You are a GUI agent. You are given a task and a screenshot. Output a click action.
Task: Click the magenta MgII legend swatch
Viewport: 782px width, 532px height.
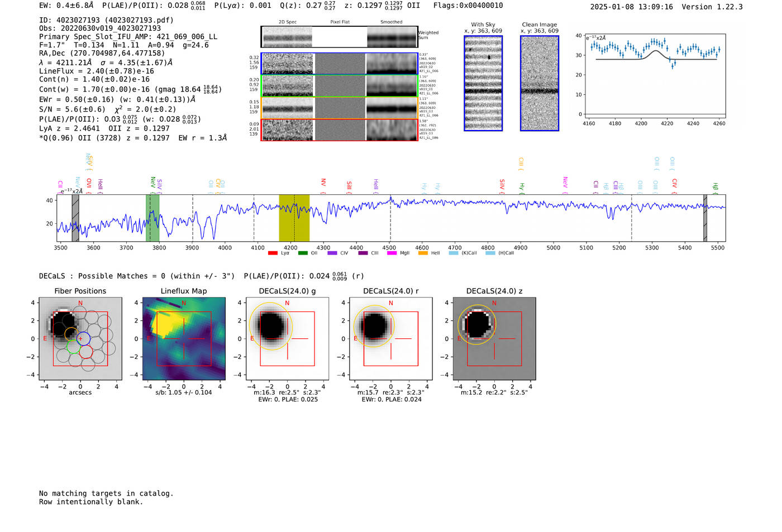coord(392,253)
